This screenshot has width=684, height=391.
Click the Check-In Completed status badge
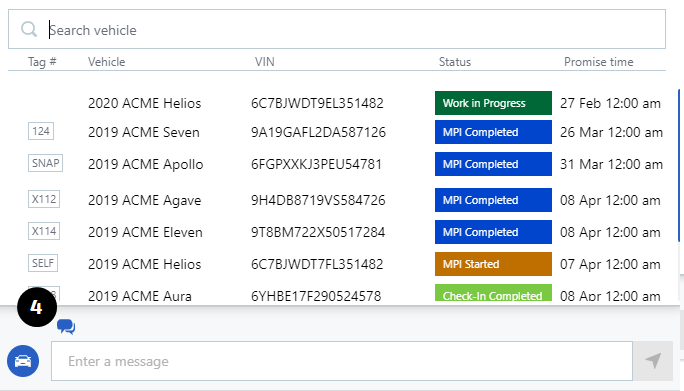click(493, 293)
